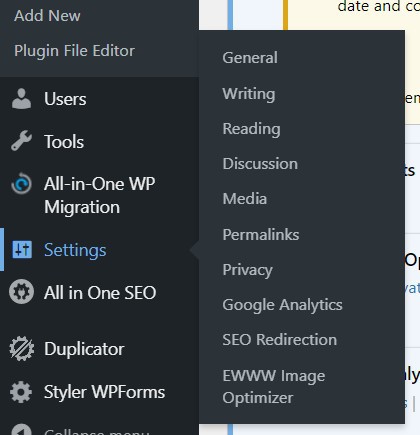Open Google Analytics settings
This screenshot has height=435, width=420.
282,305
